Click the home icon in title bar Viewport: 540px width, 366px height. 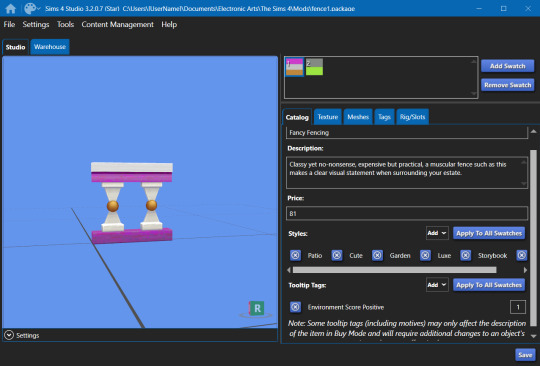tap(10, 8)
